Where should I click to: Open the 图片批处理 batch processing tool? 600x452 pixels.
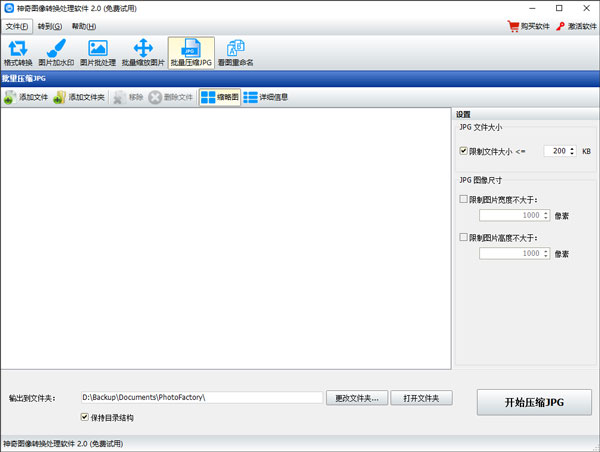tap(98, 53)
